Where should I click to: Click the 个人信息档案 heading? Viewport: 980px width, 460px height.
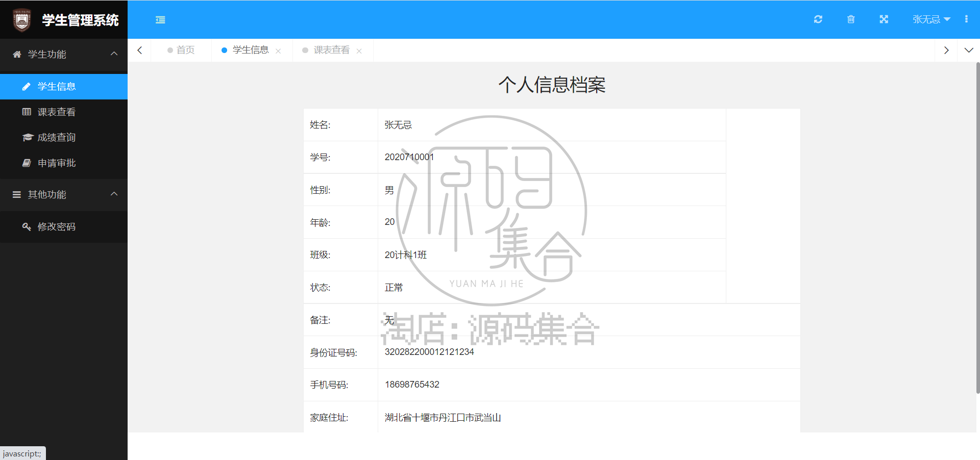552,85
